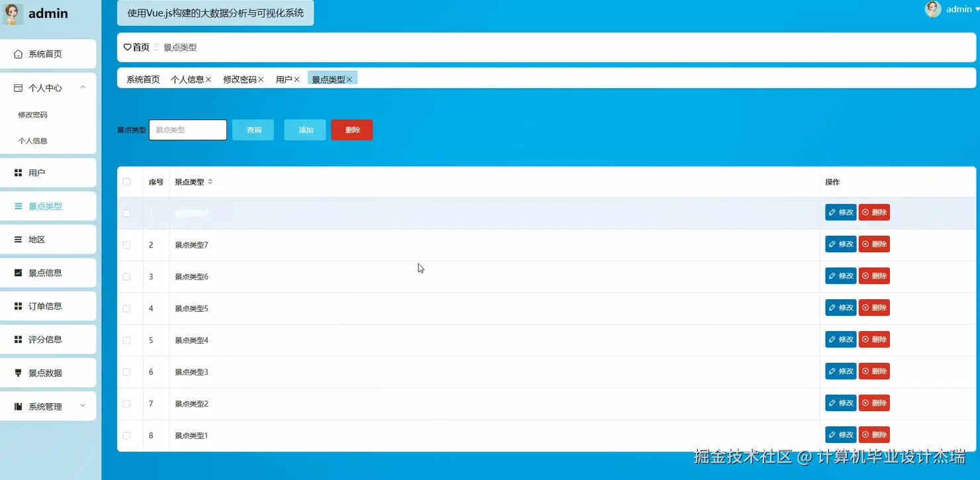Click the admin avatar in the top-right header
This screenshot has width=980, height=480.
click(x=933, y=9)
